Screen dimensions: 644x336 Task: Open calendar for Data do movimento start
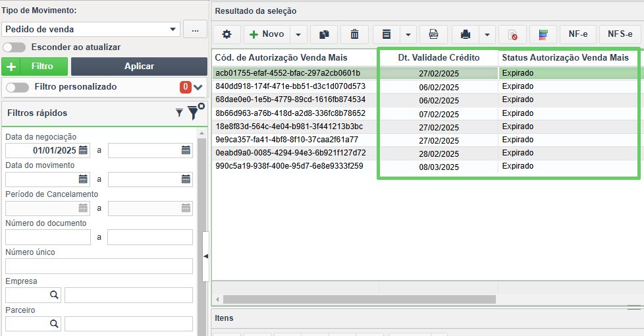point(84,179)
